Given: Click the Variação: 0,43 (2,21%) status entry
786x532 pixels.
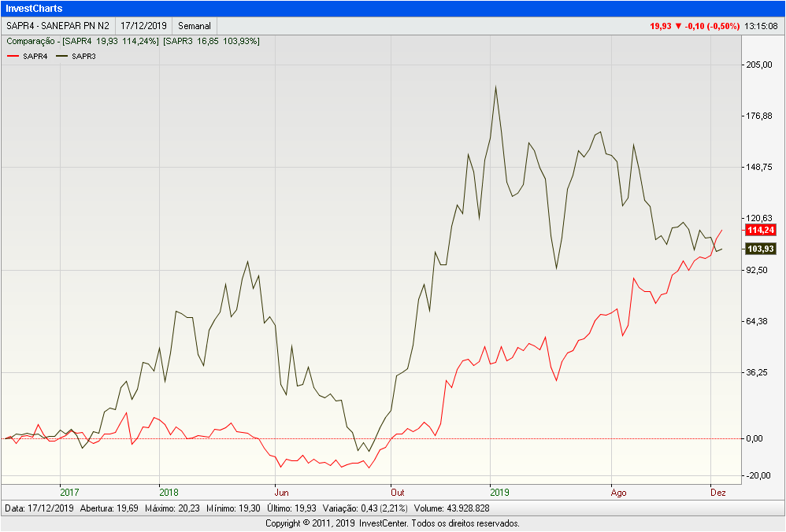Looking at the screenshot, I should tap(365, 508).
